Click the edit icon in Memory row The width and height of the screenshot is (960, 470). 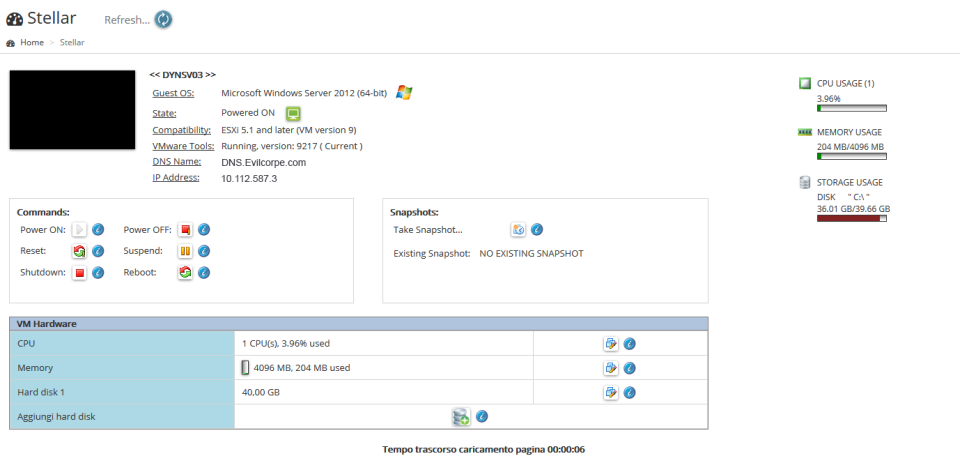610,367
